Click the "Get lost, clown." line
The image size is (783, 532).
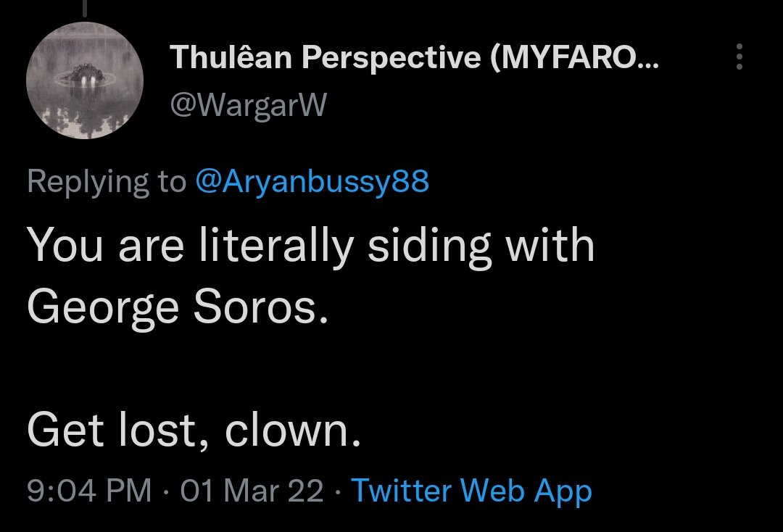click(194, 431)
